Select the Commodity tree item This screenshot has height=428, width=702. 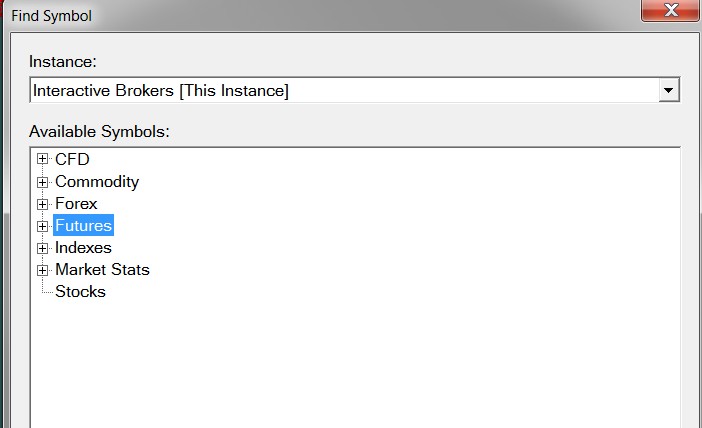(97, 182)
